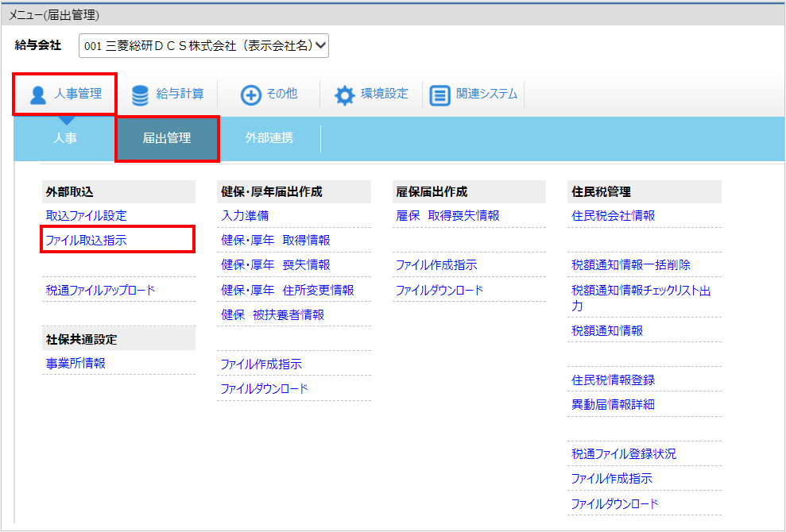Open ファイル作成指示 under 雇保届出作成

tap(436, 265)
